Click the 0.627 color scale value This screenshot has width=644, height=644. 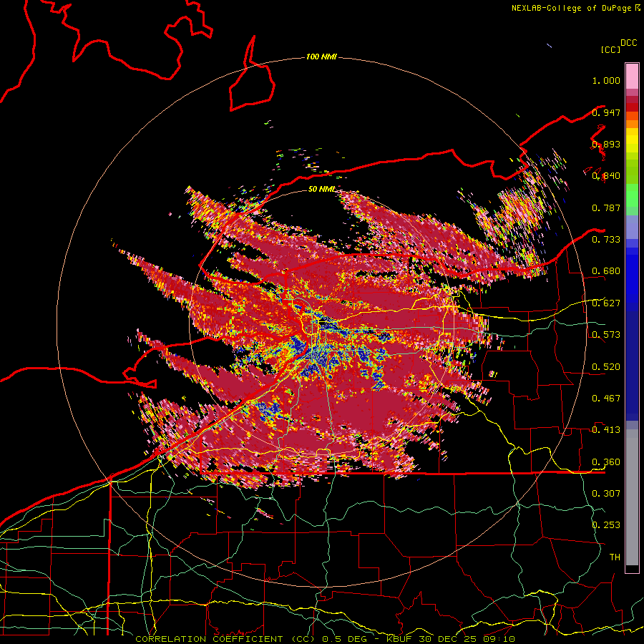[x=606, y=303]
